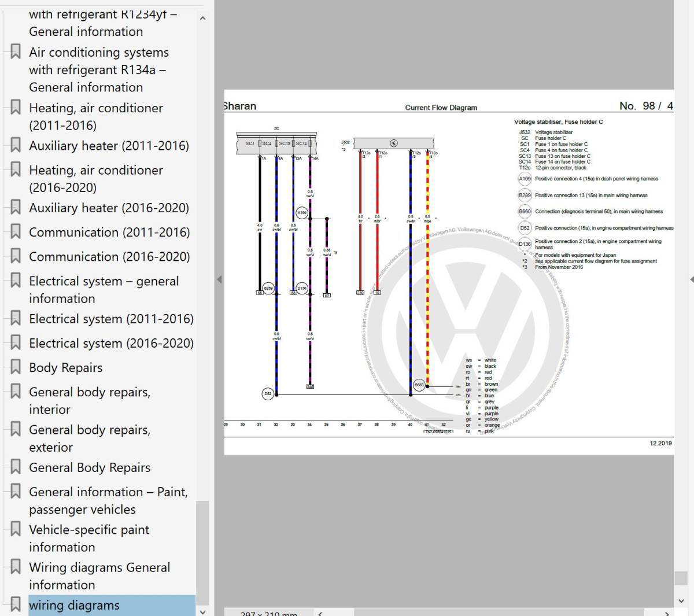The image size is (694, 616).
Task: Select 'Heating, air conditioner (2016-2020)' bookmark
Action: click(x=96, y=179)
